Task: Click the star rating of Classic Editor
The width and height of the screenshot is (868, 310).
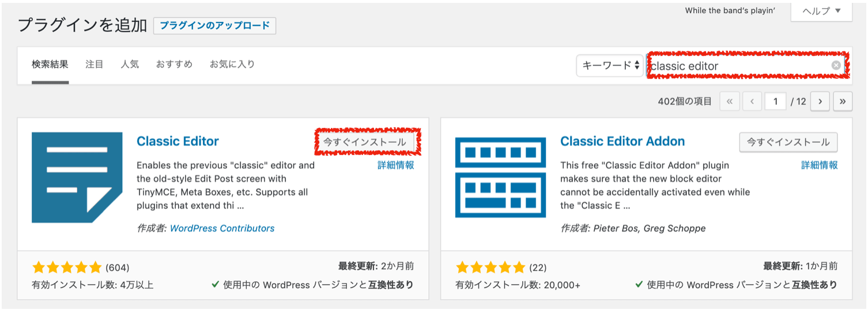Action: tap(67, 267)
